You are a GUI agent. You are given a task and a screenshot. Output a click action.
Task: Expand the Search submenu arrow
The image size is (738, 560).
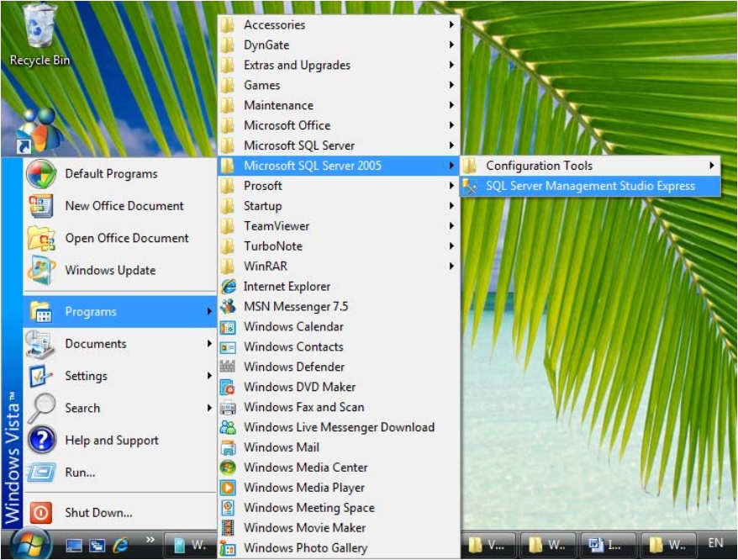click(209, 408)
